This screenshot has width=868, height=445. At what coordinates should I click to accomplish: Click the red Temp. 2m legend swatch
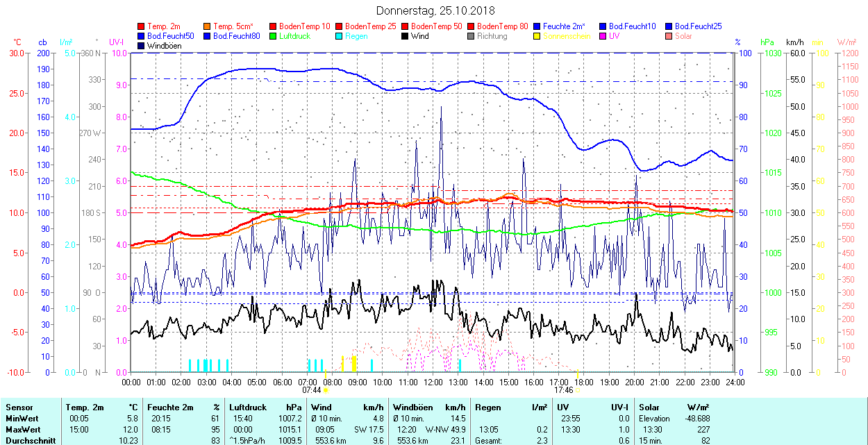(142, 26)
